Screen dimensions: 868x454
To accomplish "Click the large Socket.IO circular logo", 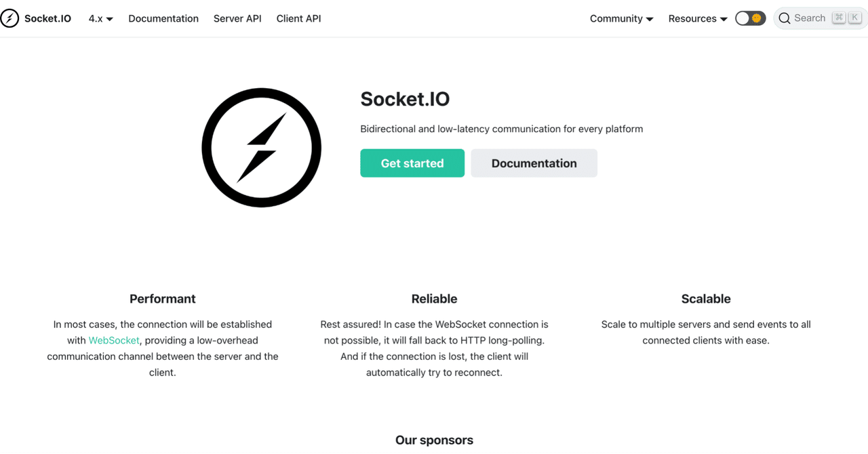I will coord(261,147).
